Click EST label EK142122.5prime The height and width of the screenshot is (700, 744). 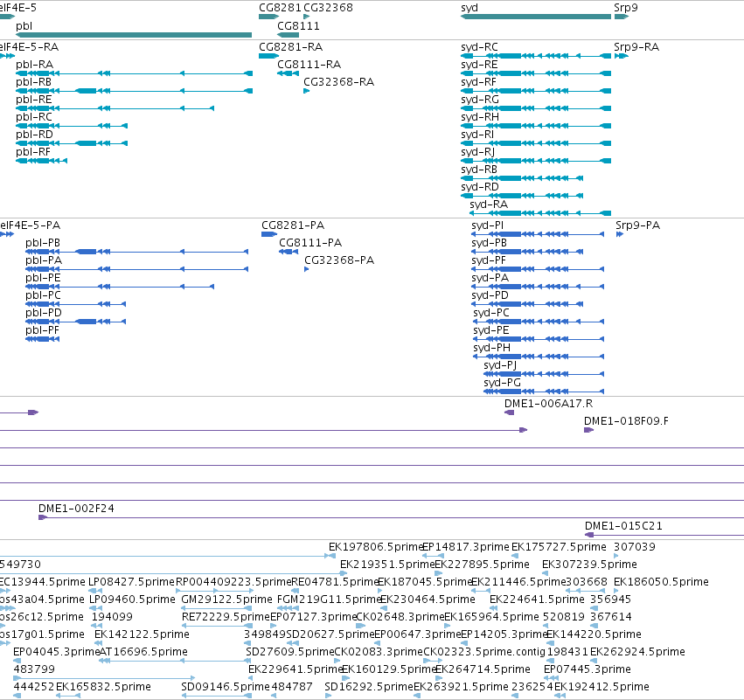[142, 634]
